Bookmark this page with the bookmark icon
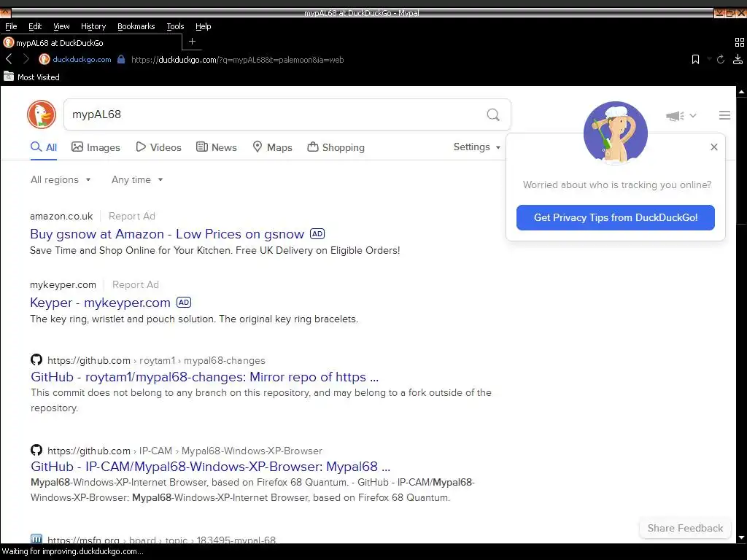The width and height of the screenshot is (747, 560). point(695,59)
